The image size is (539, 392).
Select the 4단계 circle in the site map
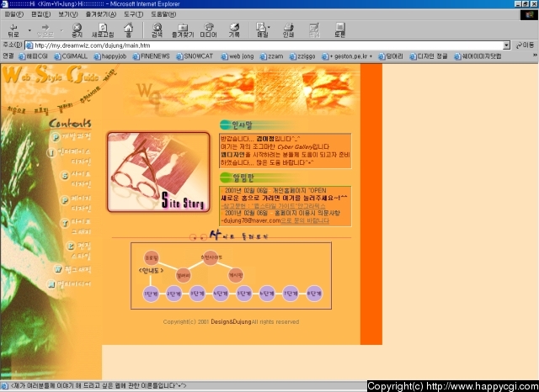[x=221, y=294]
